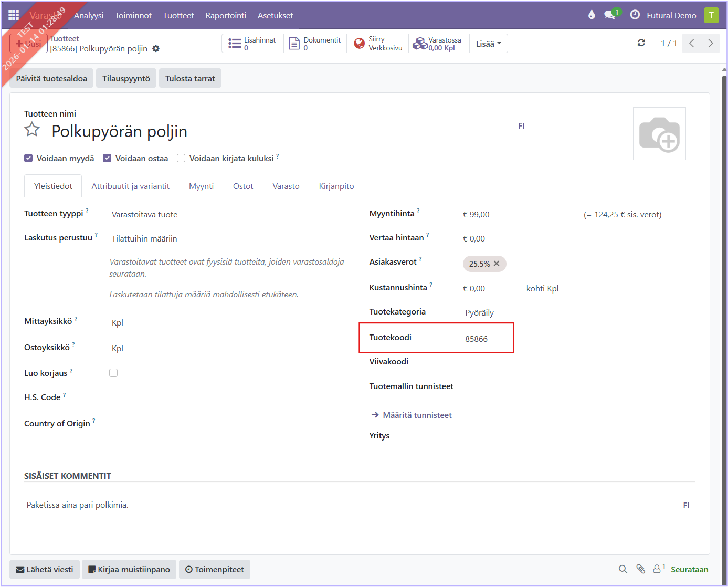Uncheck the Voidaan myydä checkbox
Screen dimensions: 728x587
(x=28, y=158)
